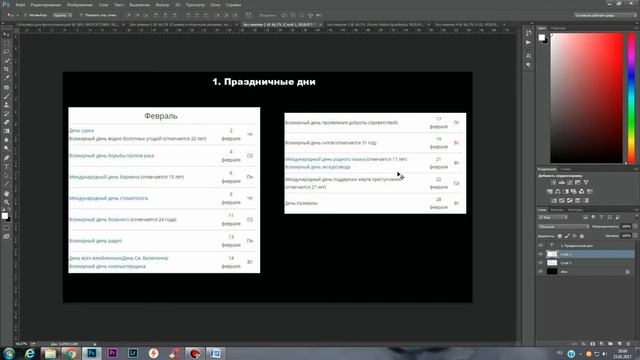Open the Изображение menu
This screenshot has height=360, width=640.
click(x=79, y=5)
